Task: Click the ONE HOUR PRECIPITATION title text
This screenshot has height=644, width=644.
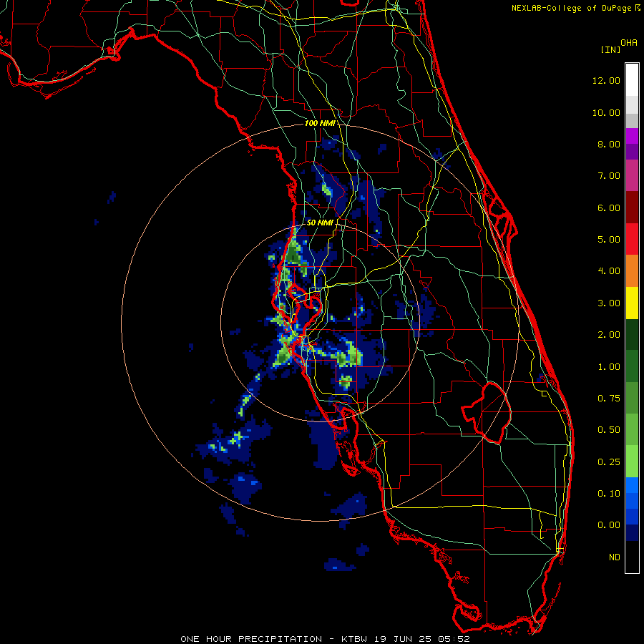Action: click(x=251, y=639)
